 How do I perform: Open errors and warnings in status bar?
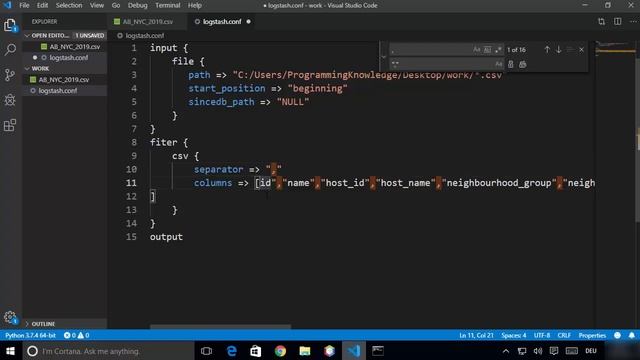76,335
